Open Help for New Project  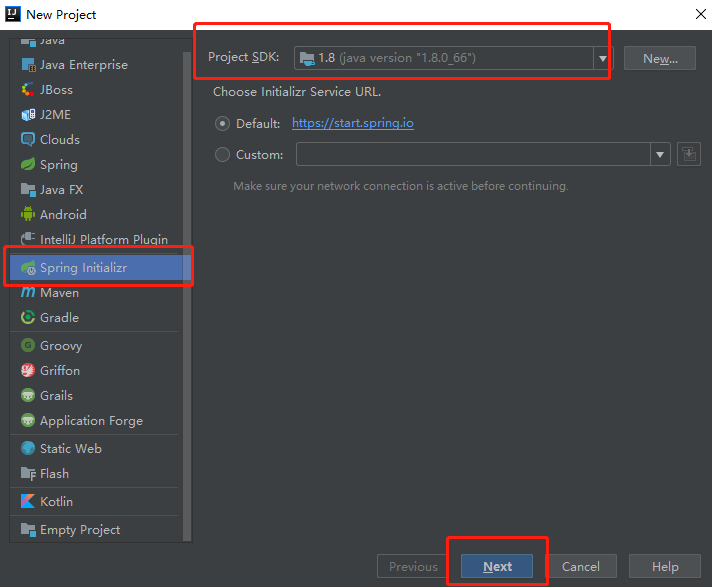665,566
